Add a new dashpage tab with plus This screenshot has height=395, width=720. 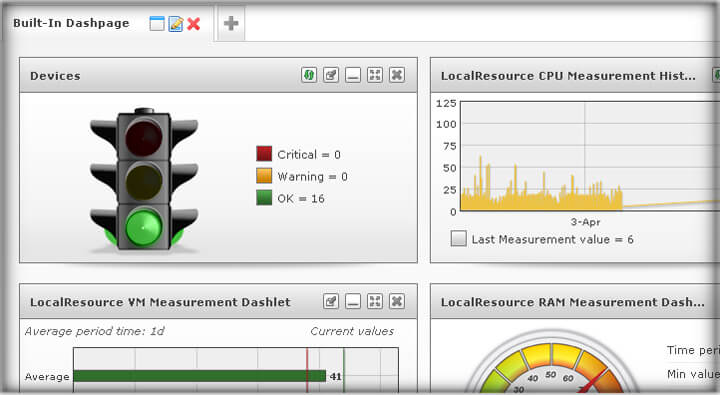click(x=231, y=23)
